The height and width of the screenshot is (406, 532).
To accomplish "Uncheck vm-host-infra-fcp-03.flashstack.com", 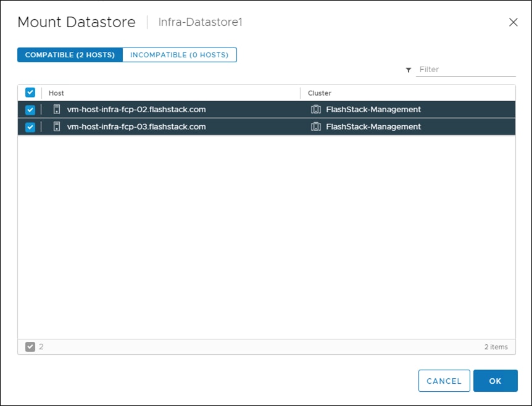I will coord(30,126).
